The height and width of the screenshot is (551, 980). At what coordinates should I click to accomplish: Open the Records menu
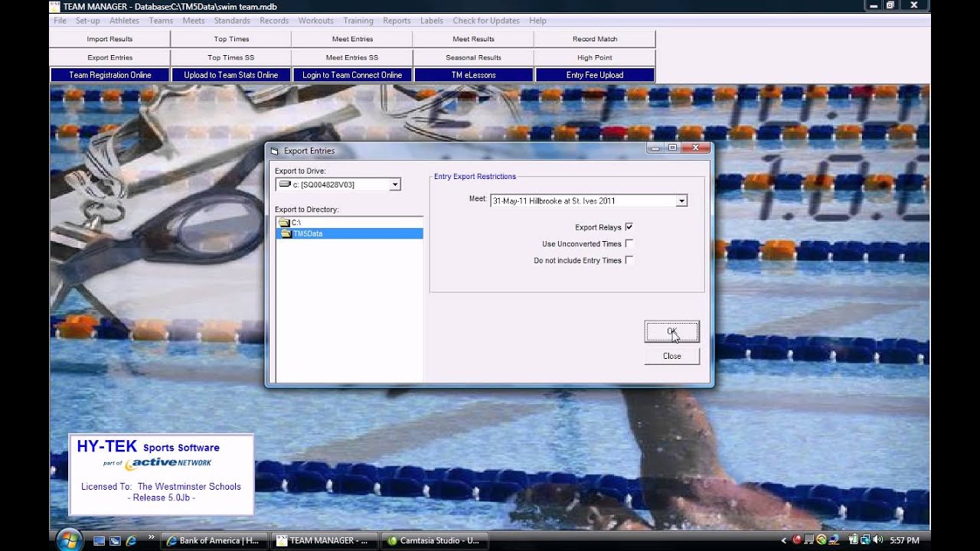click(x=274, y=21)
